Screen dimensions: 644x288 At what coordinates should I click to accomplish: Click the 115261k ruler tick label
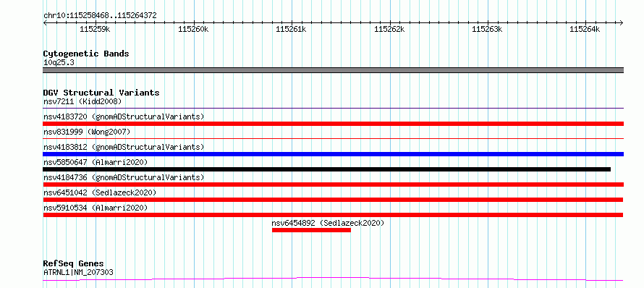[x=291, y=29]
